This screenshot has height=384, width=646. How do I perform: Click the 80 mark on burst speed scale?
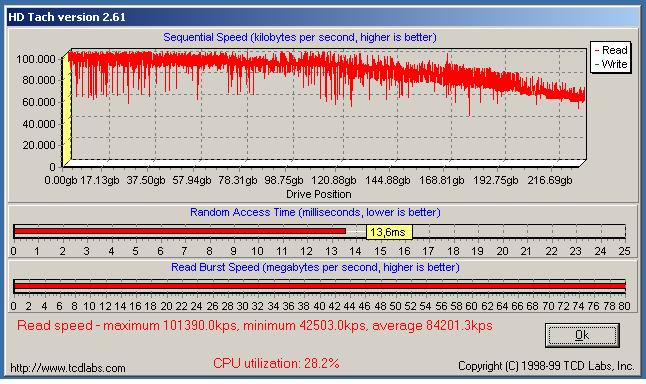click(x=625, y=306)
